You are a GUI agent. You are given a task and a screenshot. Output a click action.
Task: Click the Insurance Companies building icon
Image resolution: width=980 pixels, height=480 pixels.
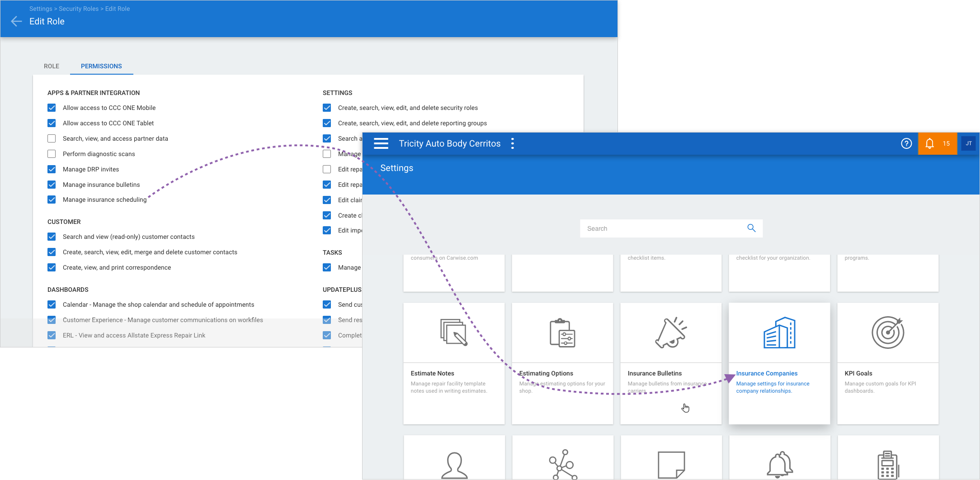[779, 333]
